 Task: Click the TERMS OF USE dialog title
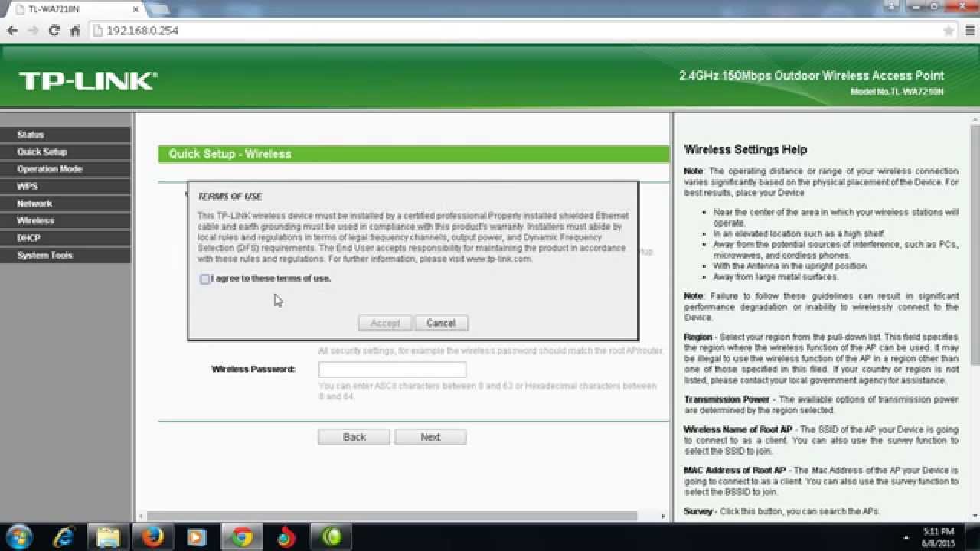click(x=230, y=197)
